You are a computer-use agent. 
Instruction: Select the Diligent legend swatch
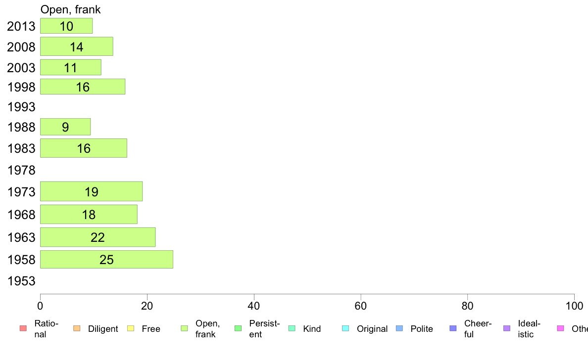coord(77,328)
